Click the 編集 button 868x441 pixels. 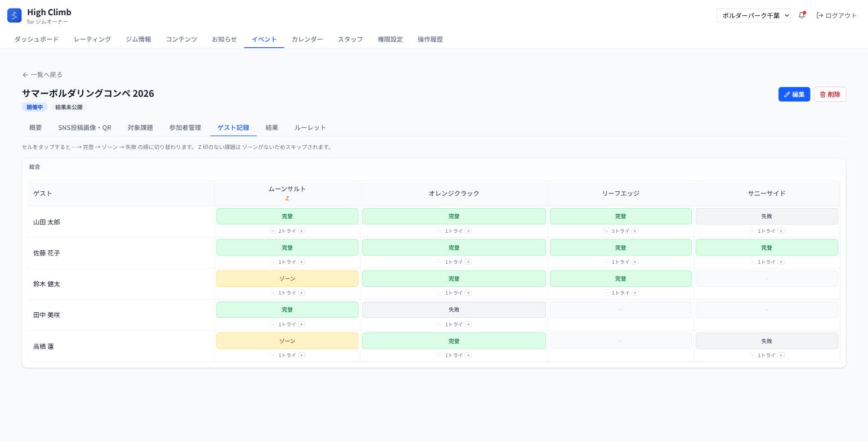[x=794, y=94]
